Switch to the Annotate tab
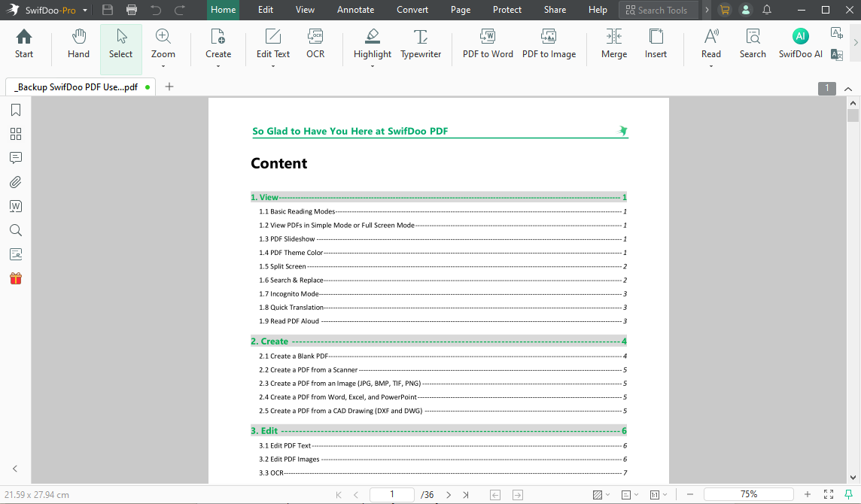The width and height of the screenshot is (861, 504). pyautogui.click(x=355, y=10)
